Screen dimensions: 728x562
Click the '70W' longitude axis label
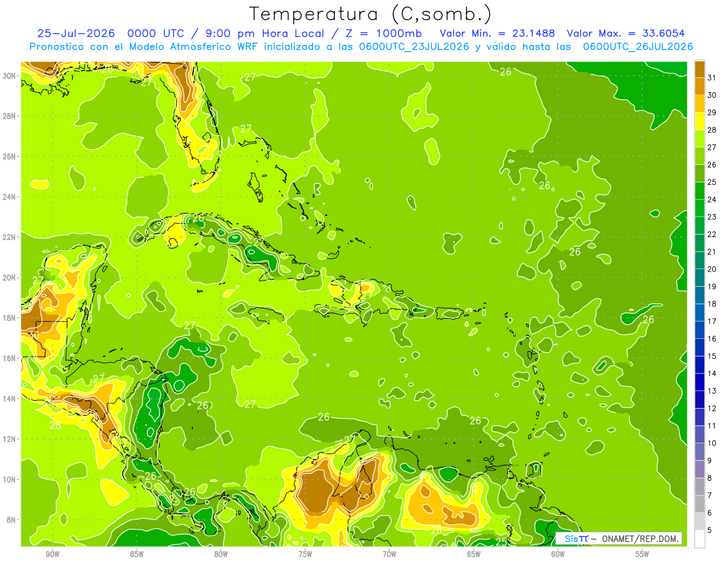[389, 554]
